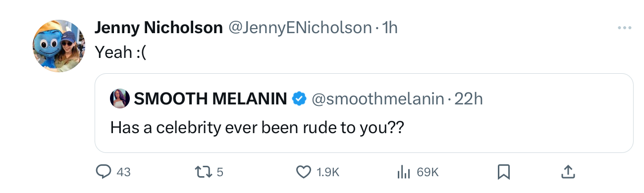Go to the @smoothmelanin handle
The height and width of the screenshot is (193, 644).
tap(377, 99)
